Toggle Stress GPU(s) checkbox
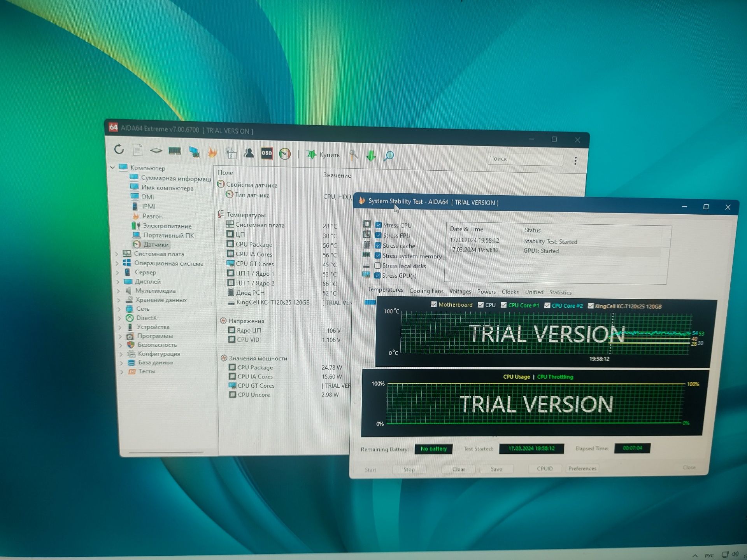 click(x=377, y=275)
